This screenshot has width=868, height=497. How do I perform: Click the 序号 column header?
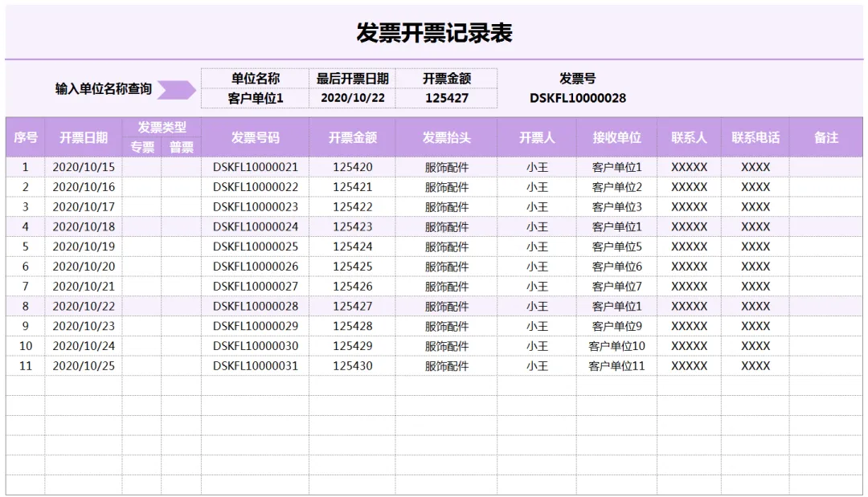coord(26,137)
